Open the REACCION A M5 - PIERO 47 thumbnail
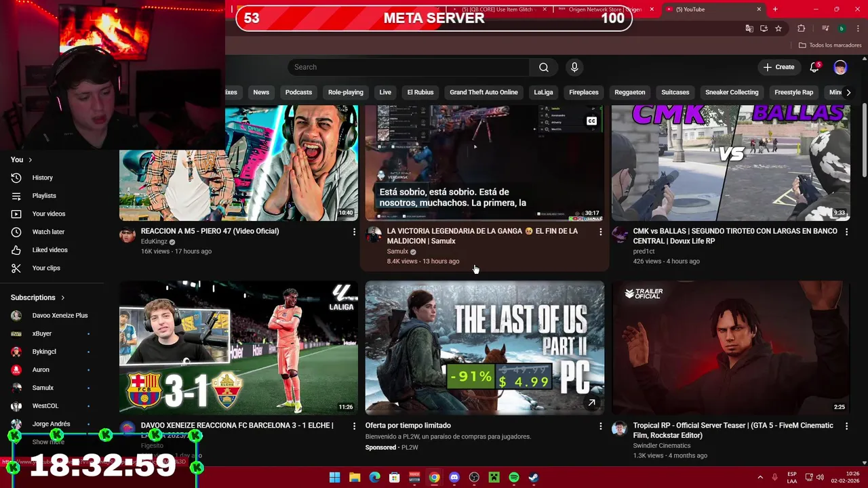 click(x=239, y=163)
